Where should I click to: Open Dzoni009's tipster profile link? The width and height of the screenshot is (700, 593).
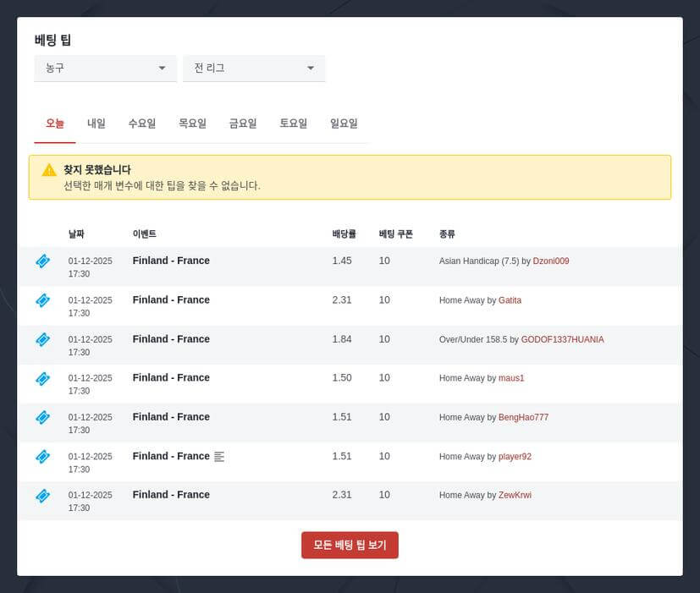point(550,261)
